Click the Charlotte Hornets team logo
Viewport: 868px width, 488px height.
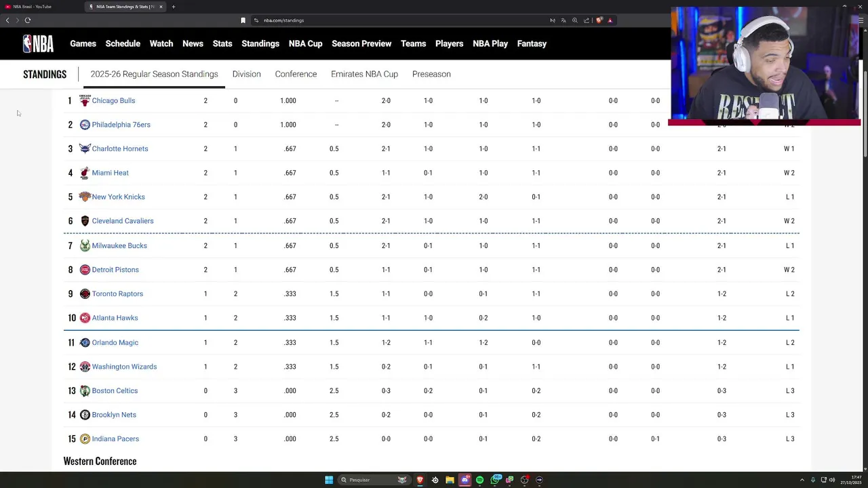pyautogui.click(x=85, y=148)
